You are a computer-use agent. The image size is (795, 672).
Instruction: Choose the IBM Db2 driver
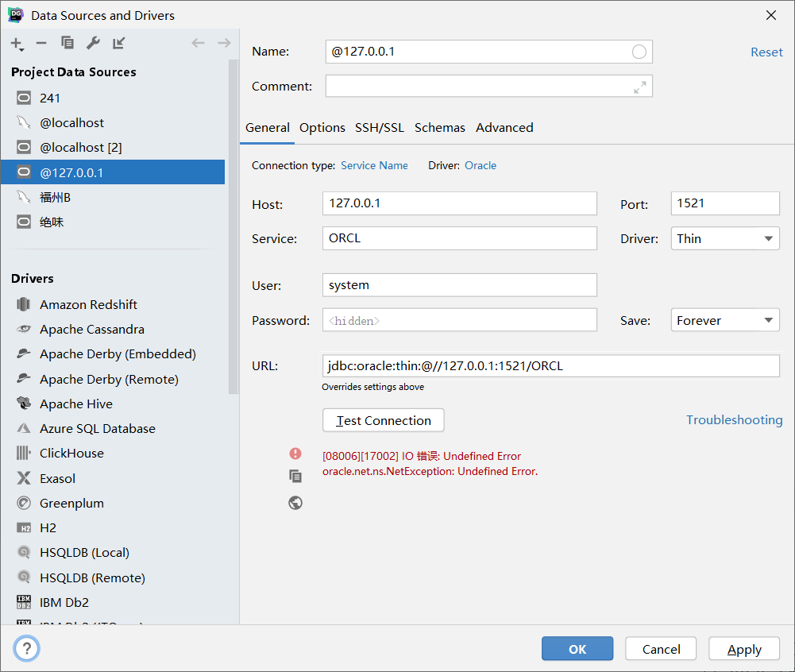pos(113,603)
